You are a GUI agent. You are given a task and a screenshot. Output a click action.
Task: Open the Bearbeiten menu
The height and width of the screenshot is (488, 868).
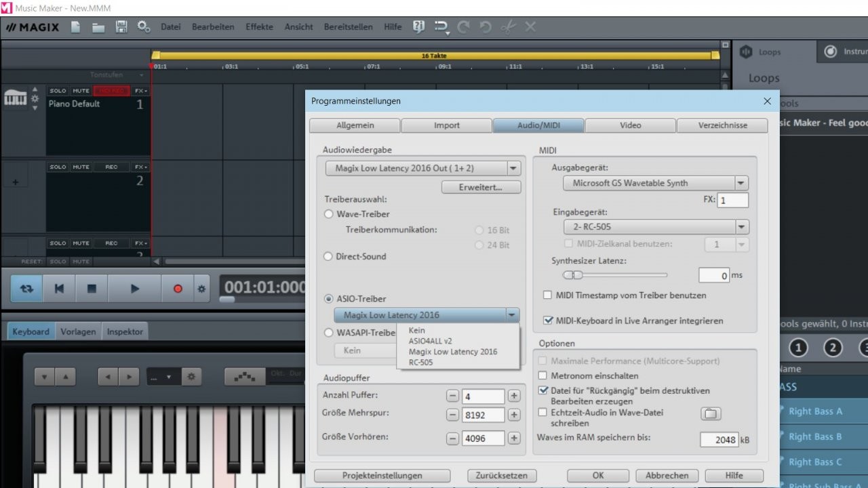point(213,27)
